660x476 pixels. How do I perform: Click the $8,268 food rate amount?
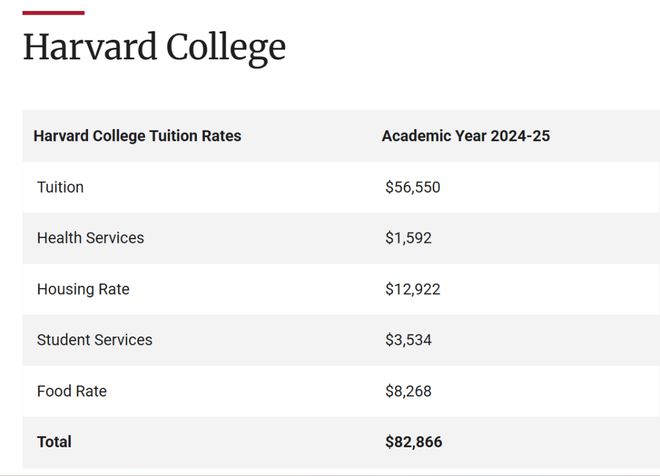click(408, 391)
